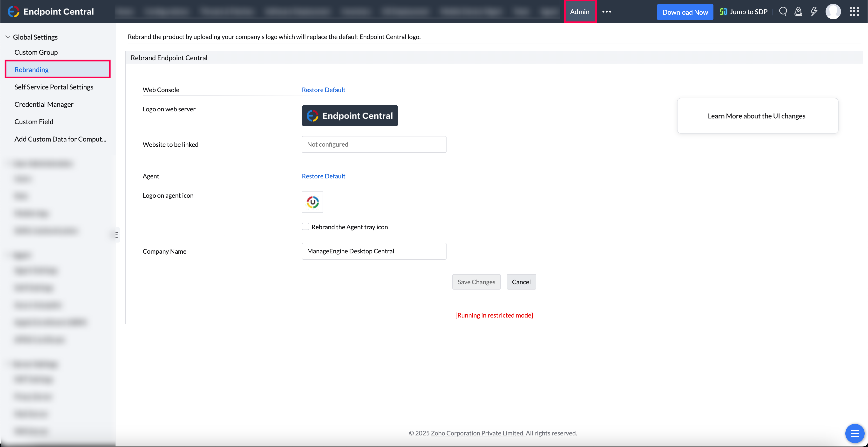Collapse the Global Settings section

8,37
